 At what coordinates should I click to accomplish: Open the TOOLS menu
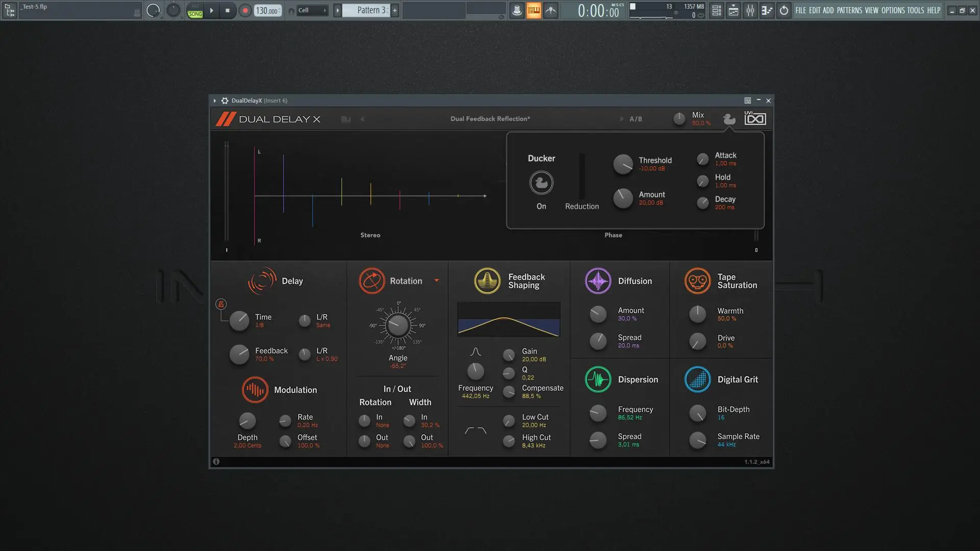pyautogui.click(x=915, y=10)
